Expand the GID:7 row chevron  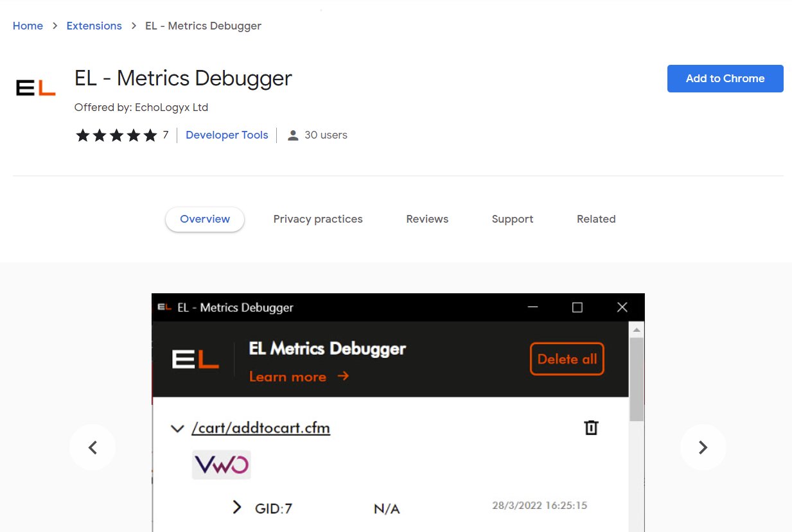click(237, 508)
